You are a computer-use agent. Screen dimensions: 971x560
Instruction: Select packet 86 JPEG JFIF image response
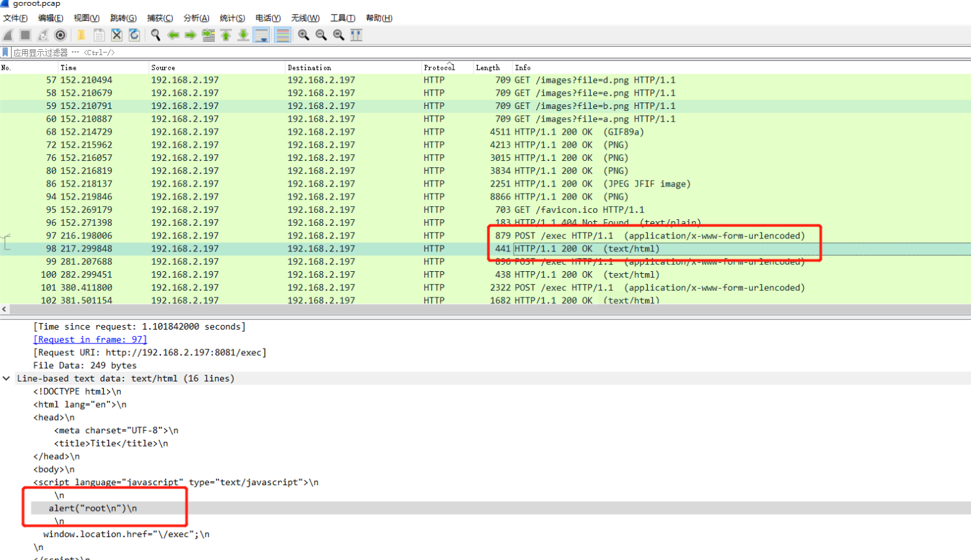(x=485, y=184)
